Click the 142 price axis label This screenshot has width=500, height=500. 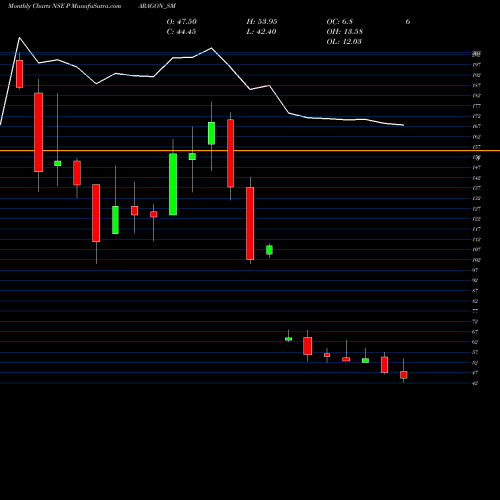pos(477,178)
